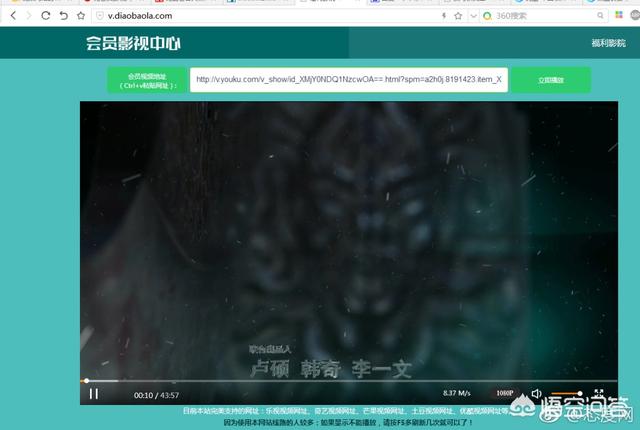The height and width of the screenshot is (430, 640).
Task: Enter fullscreen mode in video player
Action: click(x=598, y=394)
